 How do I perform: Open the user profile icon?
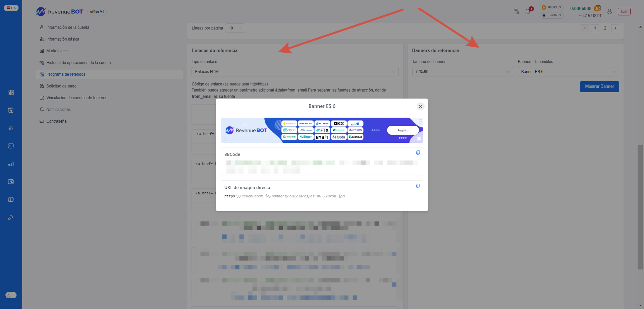[609, 12]
